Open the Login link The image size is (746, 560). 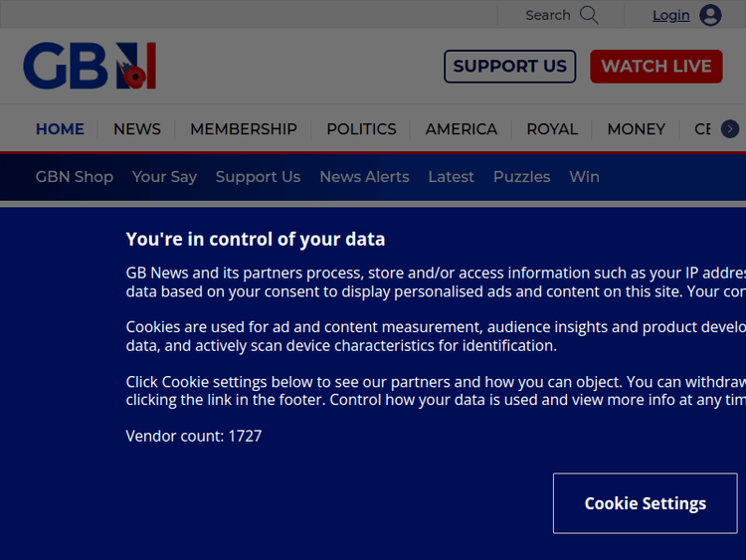point(670,15)
